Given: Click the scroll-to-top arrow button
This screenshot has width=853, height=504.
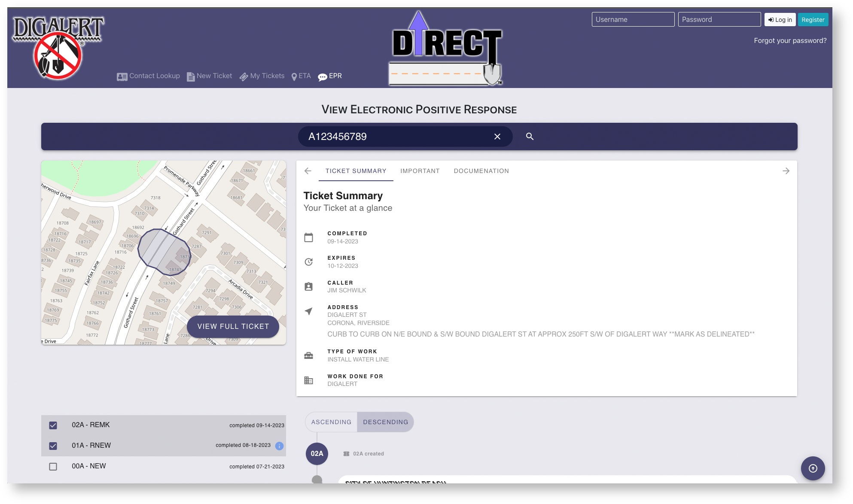Looking at the screenshot, I should point(813,468).
